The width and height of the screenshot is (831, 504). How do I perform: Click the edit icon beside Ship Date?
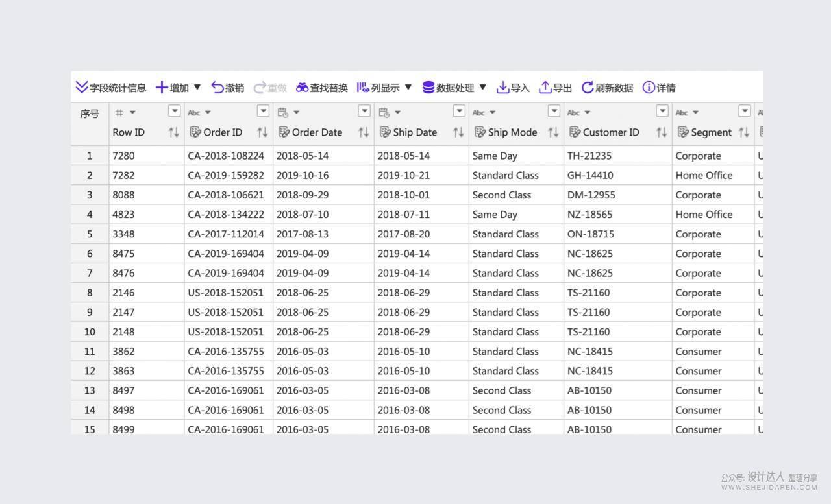385,132
